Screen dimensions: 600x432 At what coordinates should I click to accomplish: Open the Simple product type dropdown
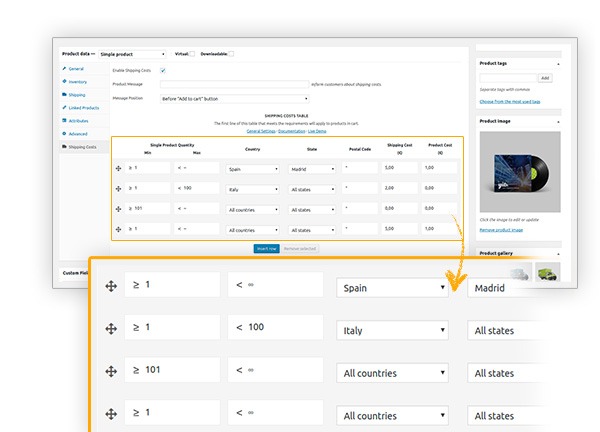[132, 53]
